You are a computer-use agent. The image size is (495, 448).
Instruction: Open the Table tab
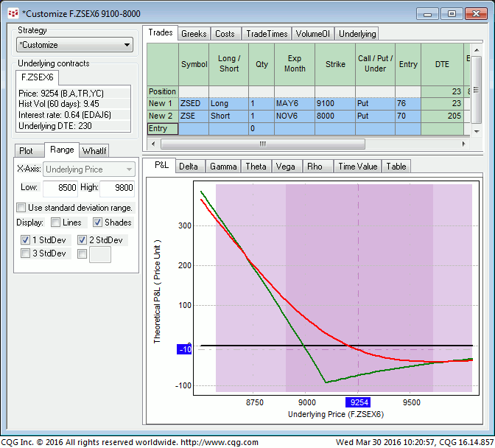396,167
